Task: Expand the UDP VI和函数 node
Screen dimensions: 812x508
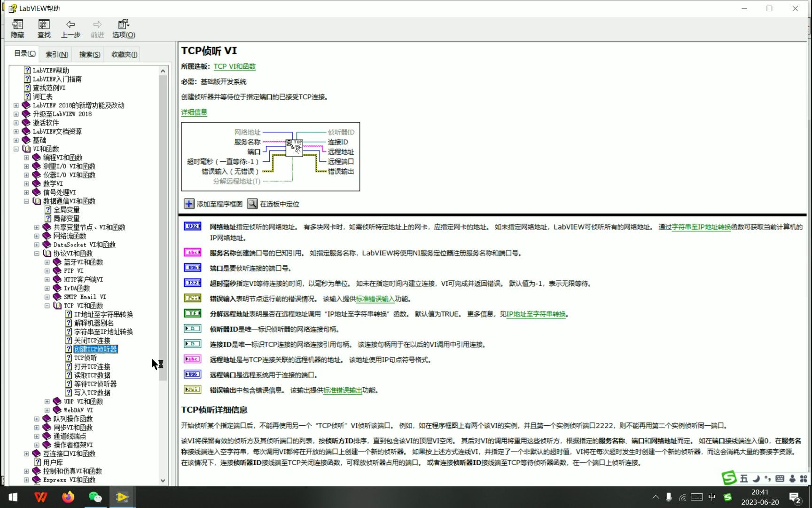Action: (x=47, y=401)
